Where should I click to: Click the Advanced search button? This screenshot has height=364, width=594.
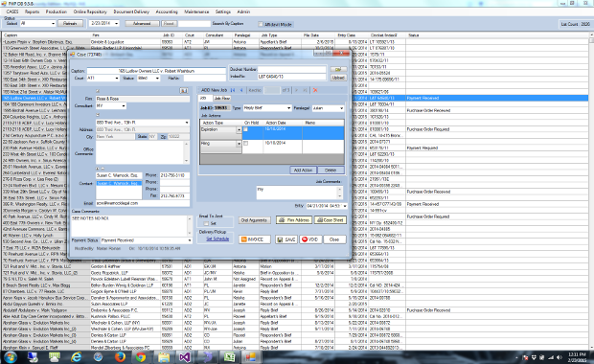pyautogui.click(x=142, y=24)
